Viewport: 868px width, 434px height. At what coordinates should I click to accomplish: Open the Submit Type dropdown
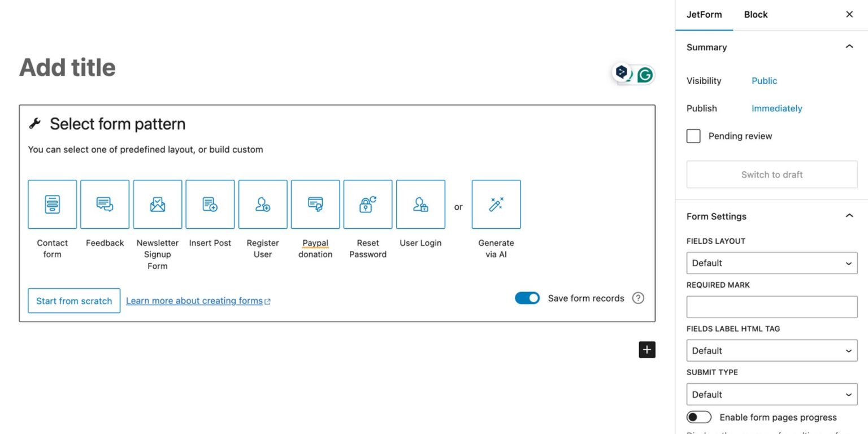coord(771,394)
